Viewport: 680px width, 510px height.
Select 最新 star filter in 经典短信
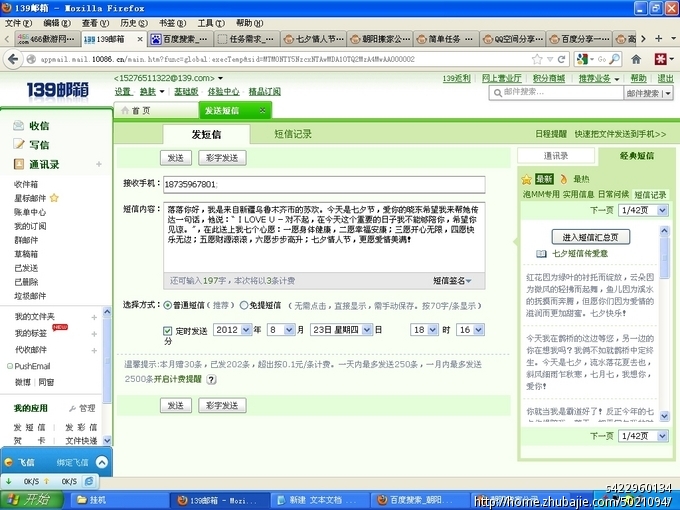click(538, 179)
